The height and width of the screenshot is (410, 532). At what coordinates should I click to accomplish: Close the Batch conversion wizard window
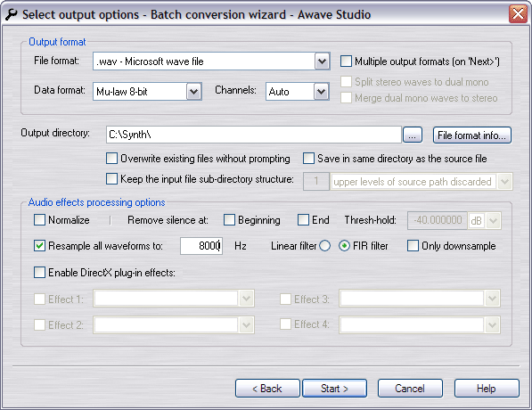[518, 14]
